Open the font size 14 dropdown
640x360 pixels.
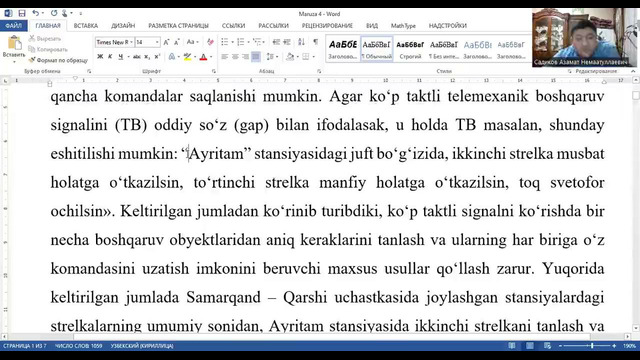[x=157, y=42]
